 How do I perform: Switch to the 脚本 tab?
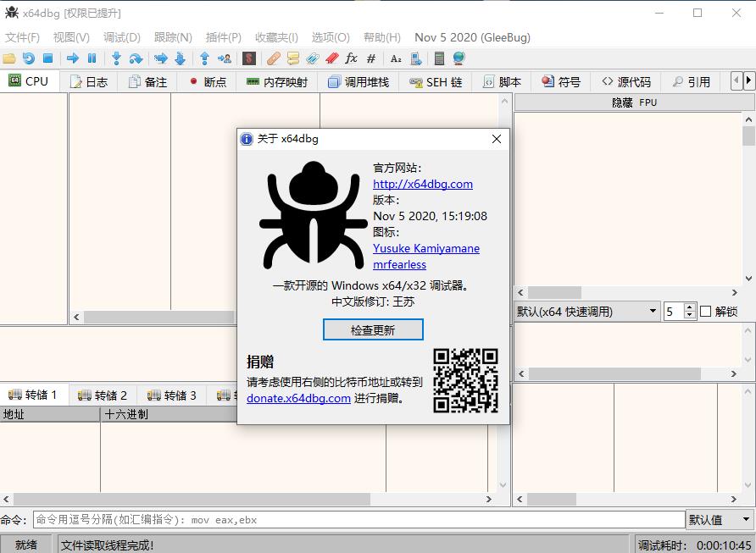[x=502, y=82]
